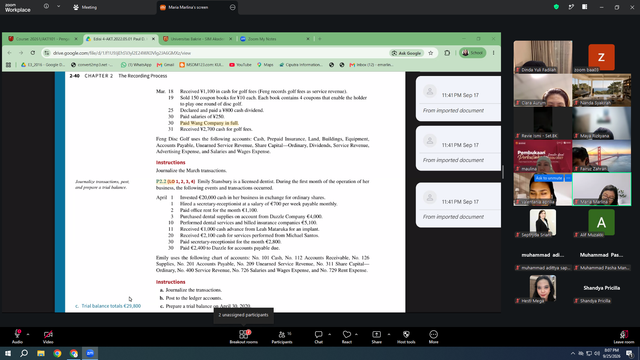Open the Inbox (12) bookmark

tap(371, 64)
